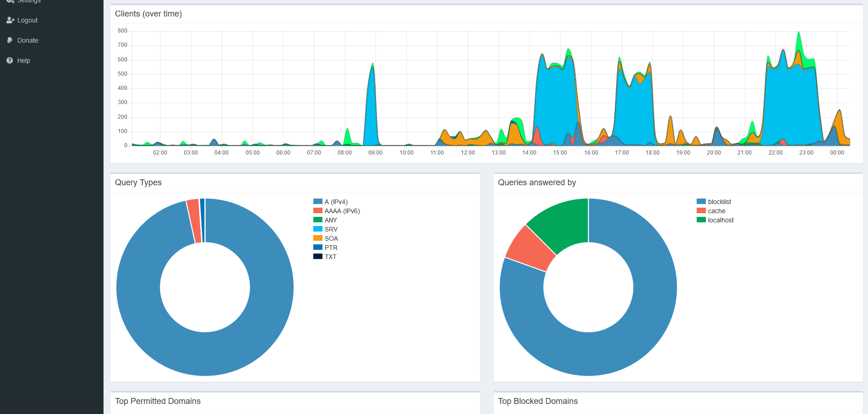Click the Logout text link
Viewport: 868px width, 414px height.
click(x=27, y=20)
